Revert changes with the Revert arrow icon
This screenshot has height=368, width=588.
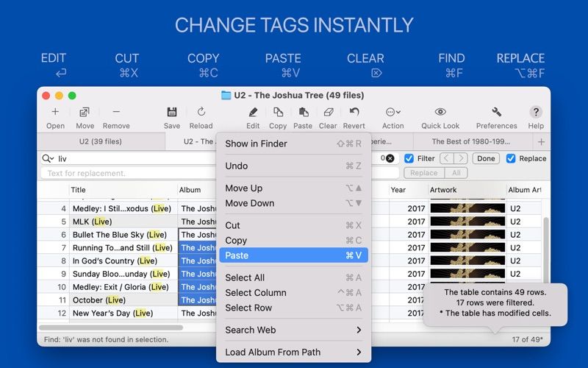tap(354, 112)
